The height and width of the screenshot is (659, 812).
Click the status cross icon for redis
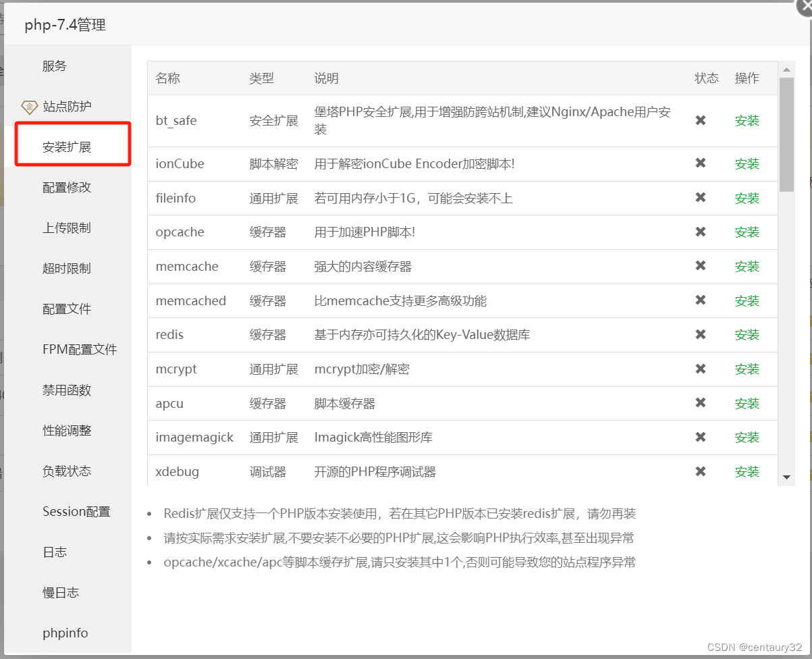pyautogui.click(x=700, y=334)
